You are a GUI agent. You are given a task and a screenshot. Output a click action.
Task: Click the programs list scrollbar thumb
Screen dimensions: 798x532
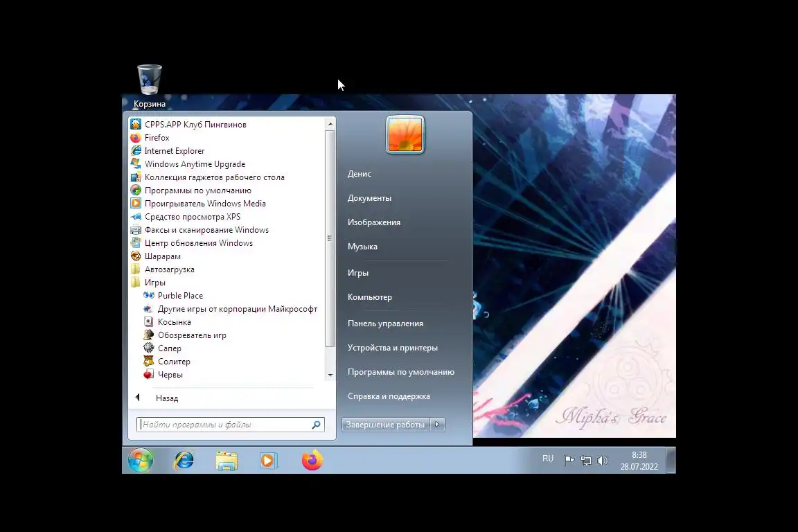[x=330, y=238]
